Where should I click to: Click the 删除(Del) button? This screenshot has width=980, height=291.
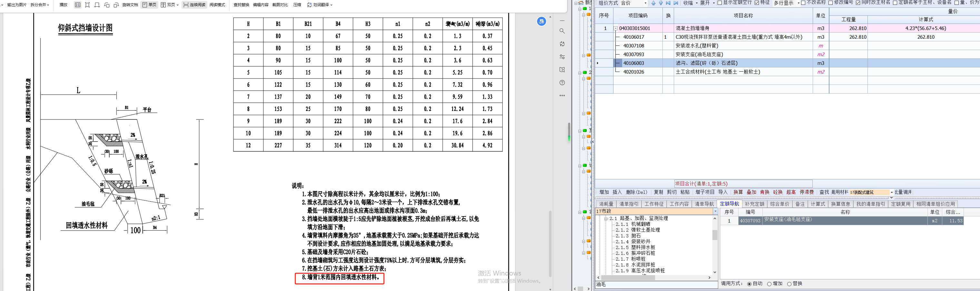[636, 192]
